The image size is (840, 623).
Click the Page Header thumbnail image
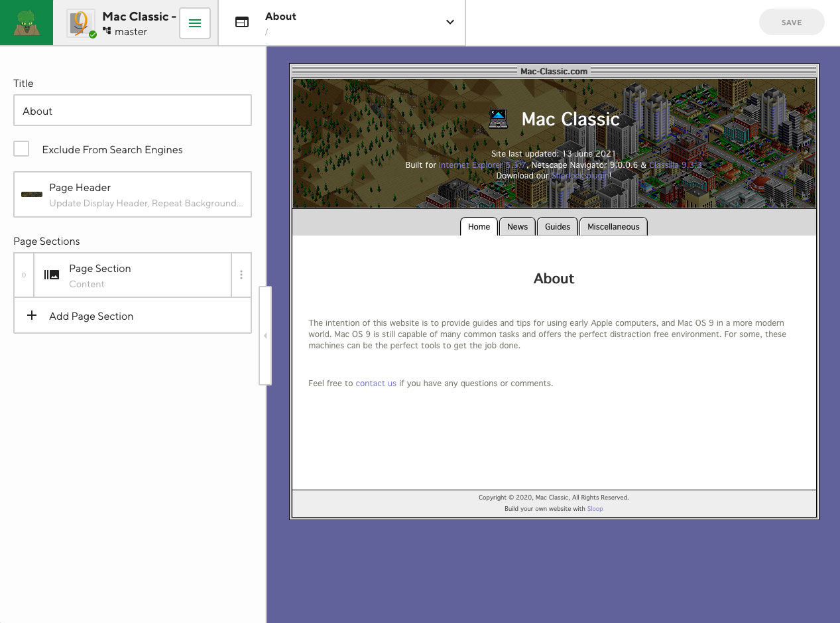point(32,194)
